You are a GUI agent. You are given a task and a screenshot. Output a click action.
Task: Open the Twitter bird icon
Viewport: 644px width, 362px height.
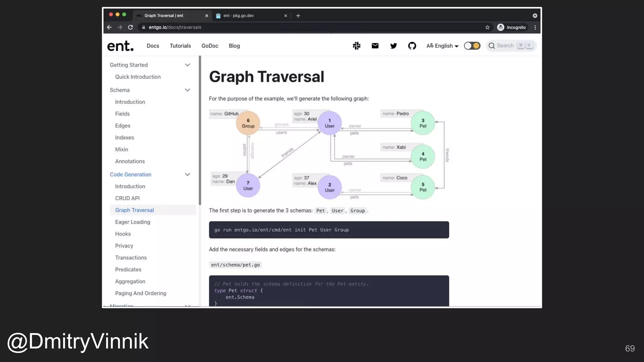pos(393,46)
